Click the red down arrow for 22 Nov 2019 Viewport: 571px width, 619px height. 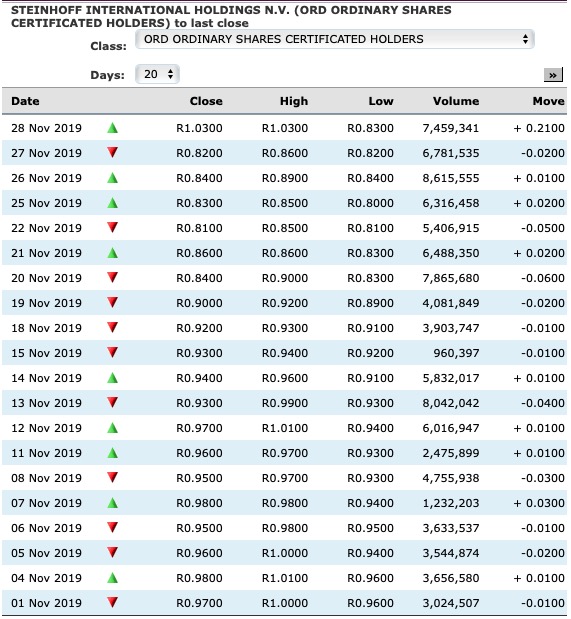113,227
